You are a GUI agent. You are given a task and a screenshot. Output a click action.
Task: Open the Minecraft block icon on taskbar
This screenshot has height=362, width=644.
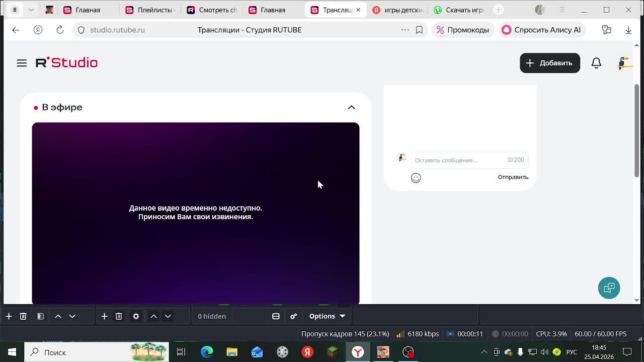pyautogui.click(x=333, y=352)
